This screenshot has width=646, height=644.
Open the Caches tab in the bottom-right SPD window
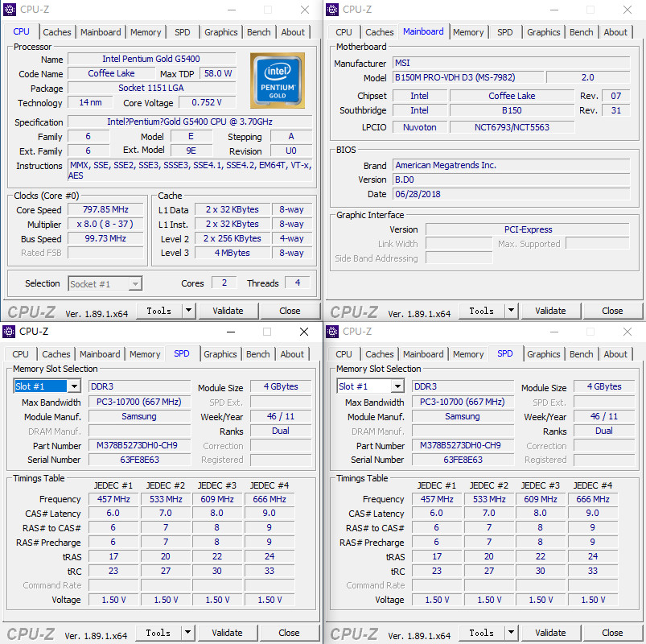[380, 354]
